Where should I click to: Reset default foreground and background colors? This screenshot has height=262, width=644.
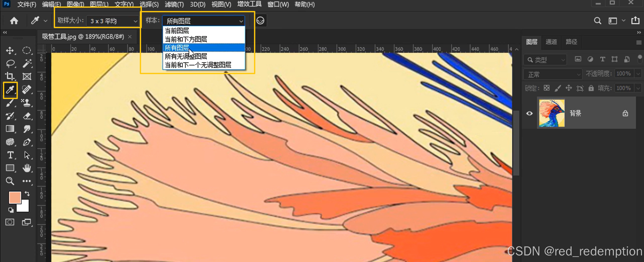point(11,210)
